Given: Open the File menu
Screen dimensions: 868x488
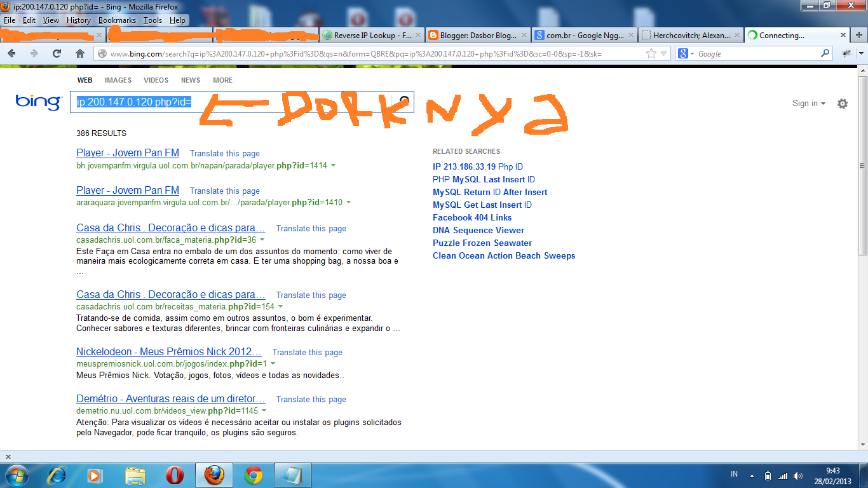Looking at the screenshot, I should (x=10, y=20).
